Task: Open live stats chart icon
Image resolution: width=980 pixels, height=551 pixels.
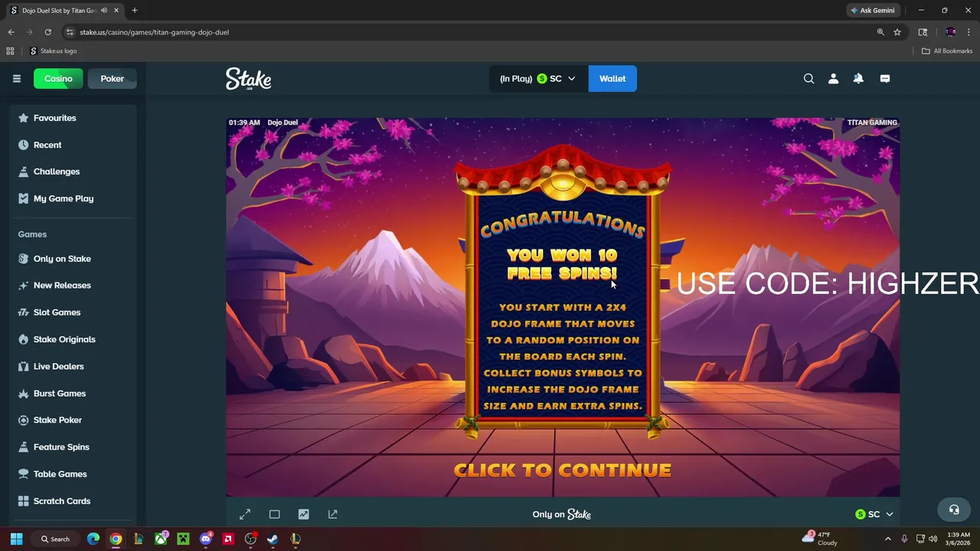Action: pyautogui.click(x=304, y=514)
